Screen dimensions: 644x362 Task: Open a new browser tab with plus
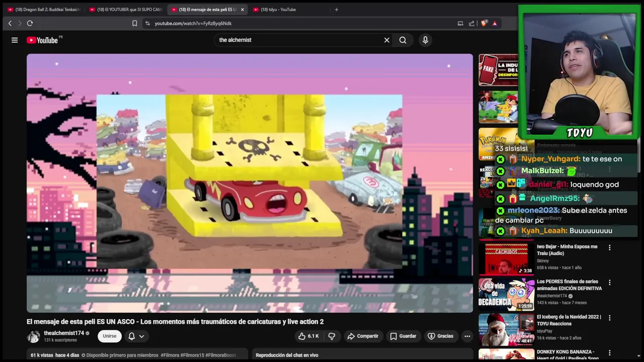click(x=337, y=10)
